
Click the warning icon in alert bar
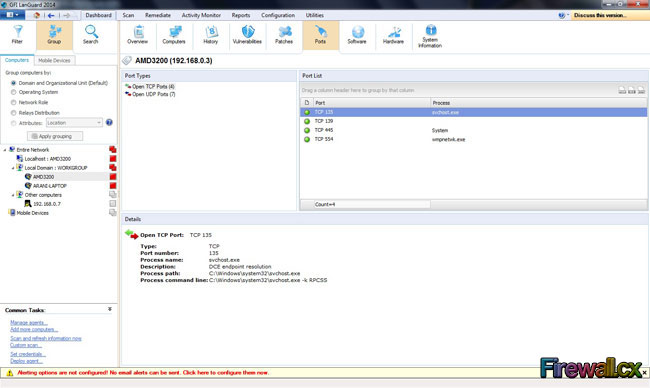coord(10,373)
